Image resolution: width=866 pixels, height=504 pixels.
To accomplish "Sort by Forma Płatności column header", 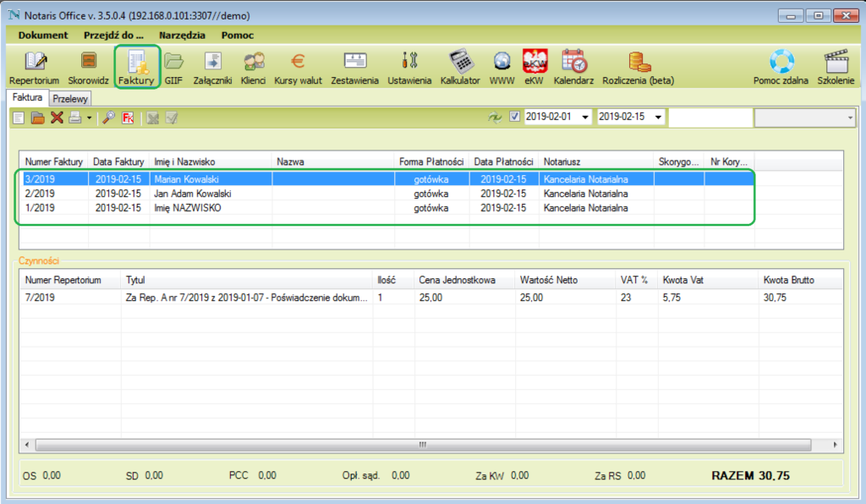I will (431, 162).
